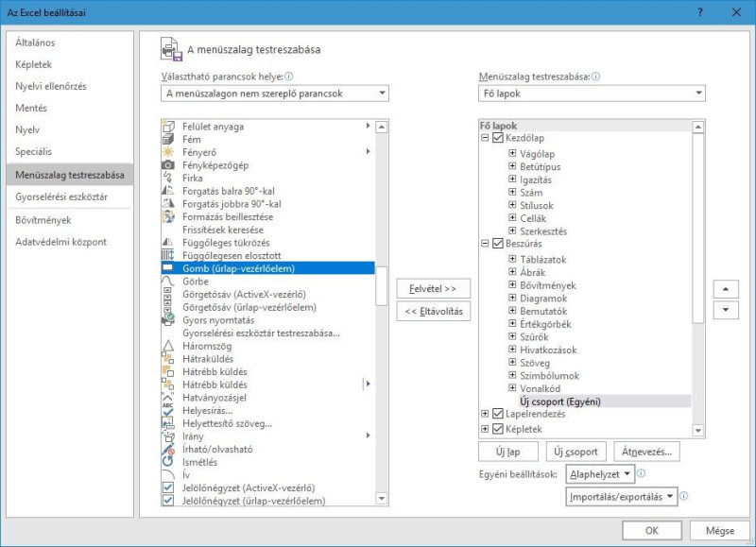The image size is (756, 547).
Task: Click command list scroll-down arrow
Action: click(x=382, y=498)
